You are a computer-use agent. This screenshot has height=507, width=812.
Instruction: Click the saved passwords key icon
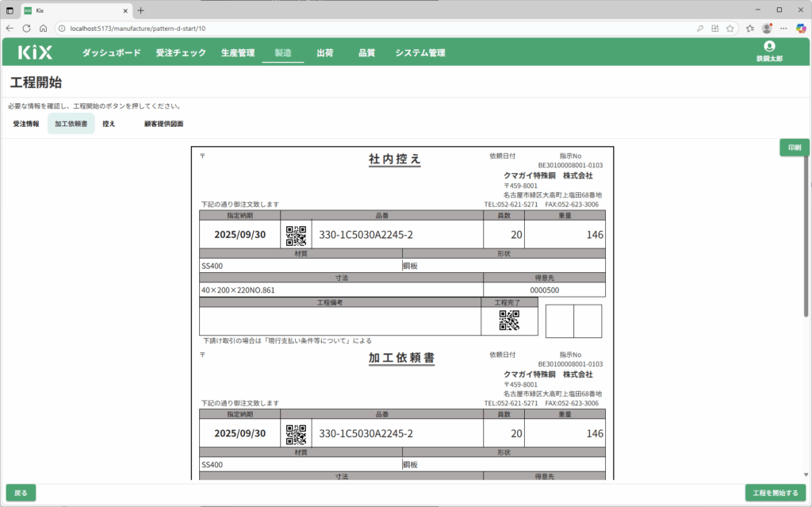pyautogui.click(x=700, y=28)
